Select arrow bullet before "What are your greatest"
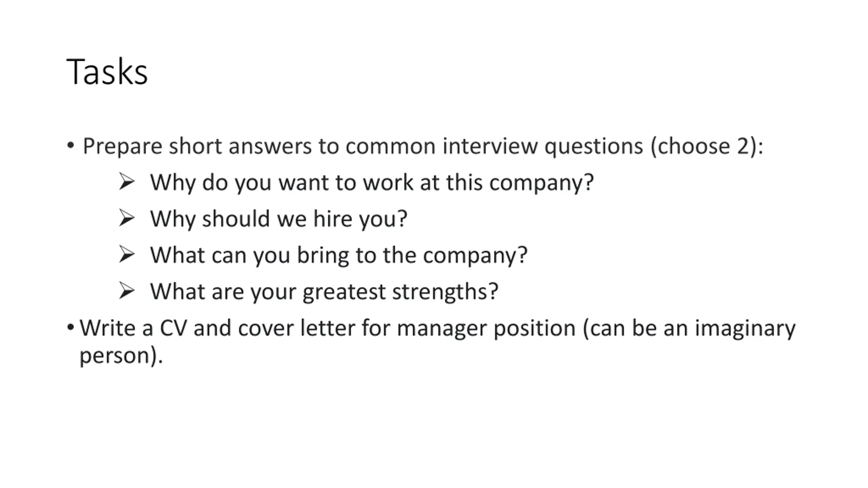Image resolution: width=868 pixels, height=488 pixels. (127, 290)
